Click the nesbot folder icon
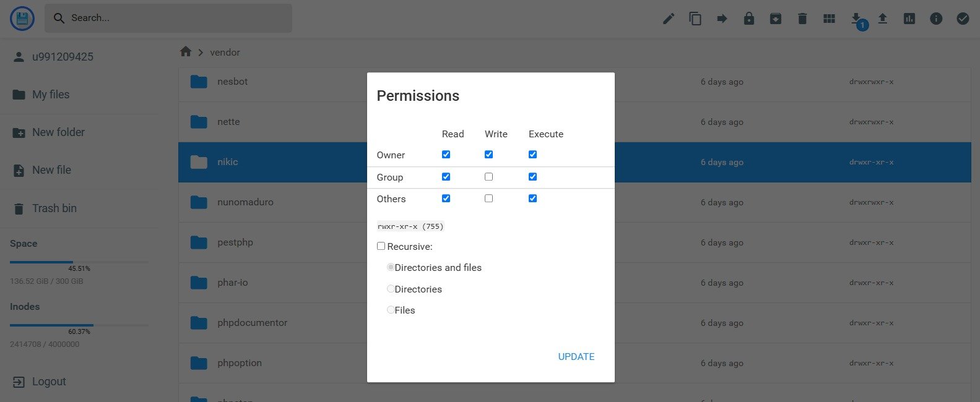 pyautogui.click(x=199, y=82)
